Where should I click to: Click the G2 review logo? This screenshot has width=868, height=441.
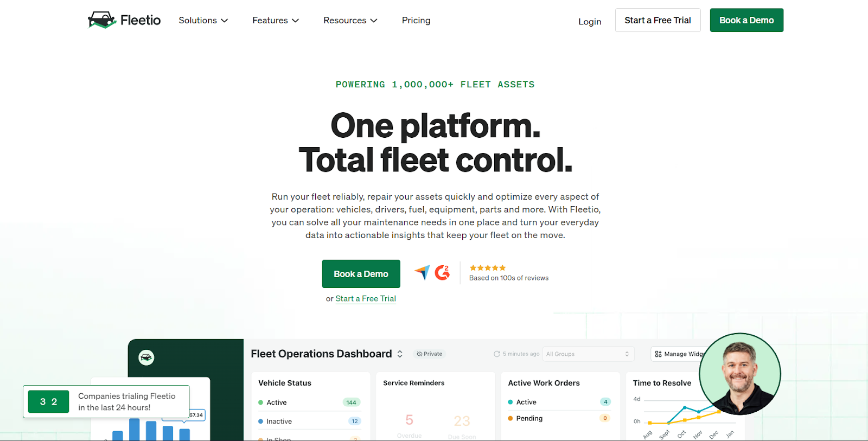[x=442, y=272]
